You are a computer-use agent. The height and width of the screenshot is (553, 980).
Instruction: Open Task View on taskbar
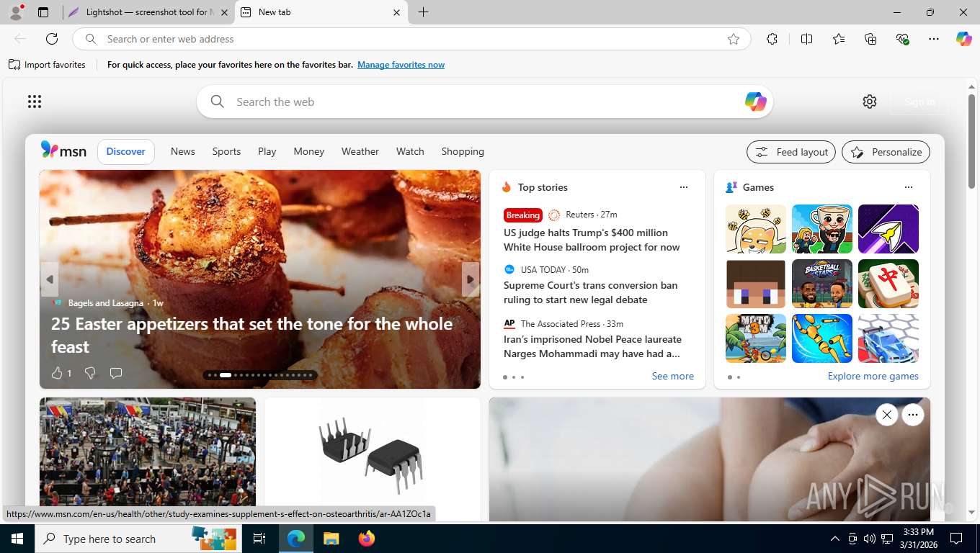pos(259,539)
